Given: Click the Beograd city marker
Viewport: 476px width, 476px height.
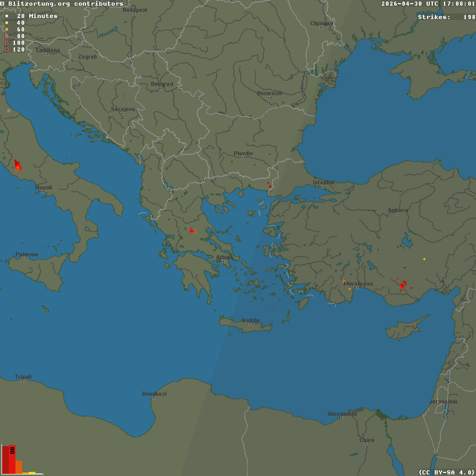Looking at the screenshot, I should (x=161, y=88).
